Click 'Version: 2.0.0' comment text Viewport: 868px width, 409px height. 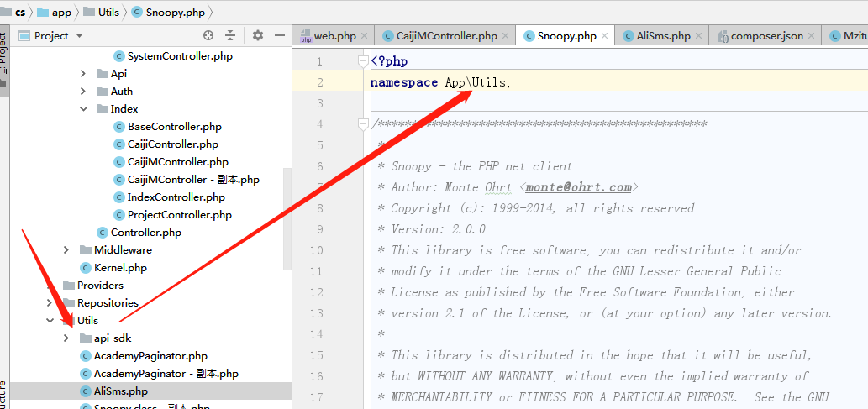(438, 229)
